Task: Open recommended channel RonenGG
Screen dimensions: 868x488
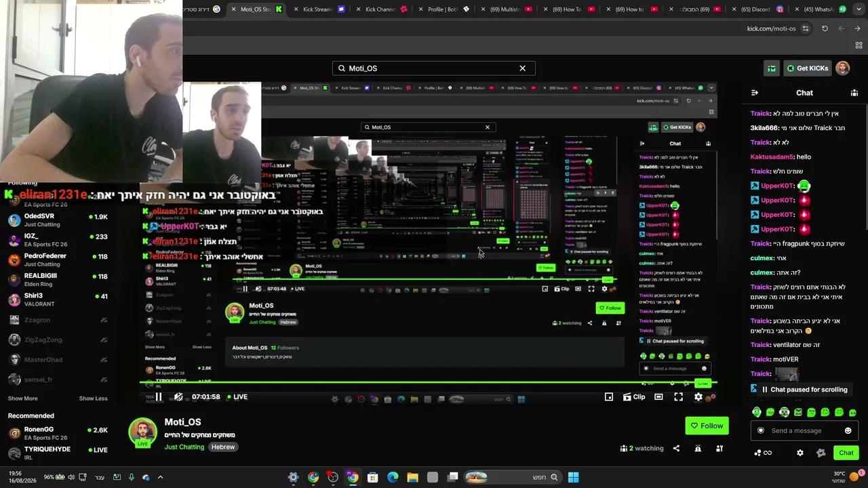Action: click(58, 433)
